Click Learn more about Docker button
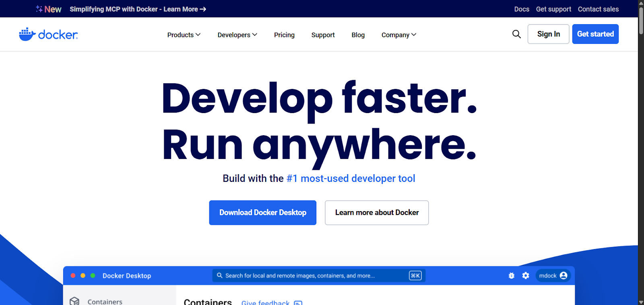 coord(377,212)
